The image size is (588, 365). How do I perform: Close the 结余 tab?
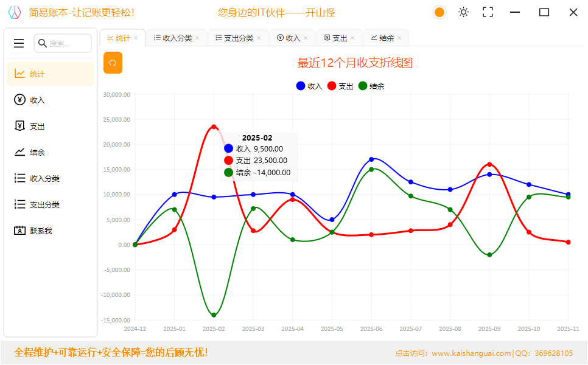[x=399, y=38]
